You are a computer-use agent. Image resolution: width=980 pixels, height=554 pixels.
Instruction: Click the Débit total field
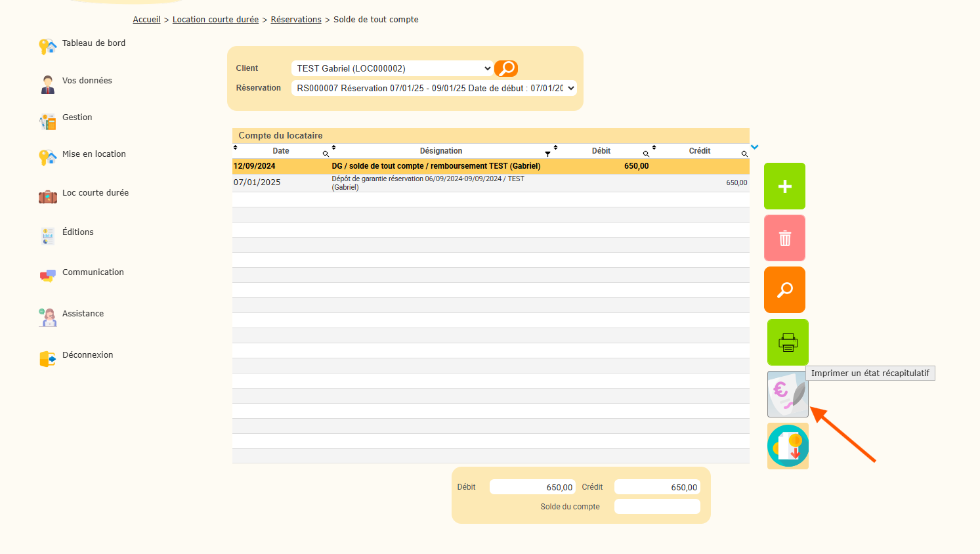(x=532, y=487)
